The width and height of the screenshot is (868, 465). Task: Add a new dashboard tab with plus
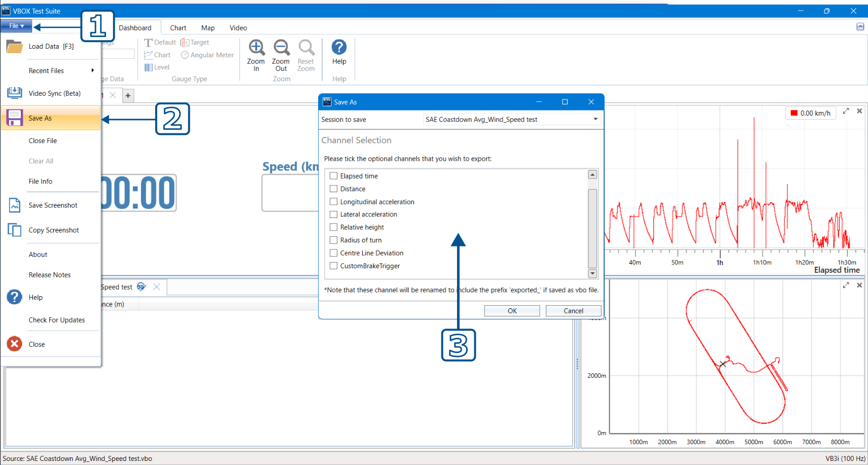[x=128, y=95]
